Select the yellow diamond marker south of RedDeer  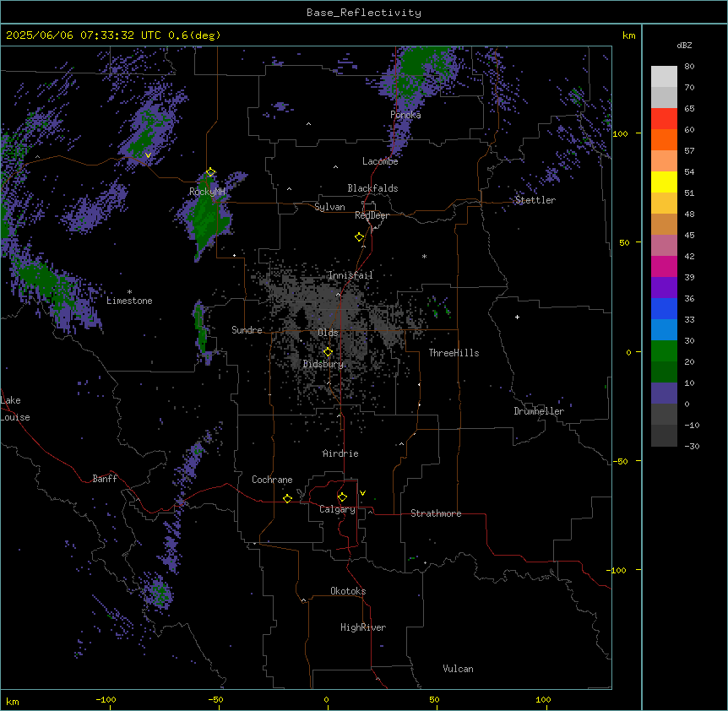[x=360, y=237]
